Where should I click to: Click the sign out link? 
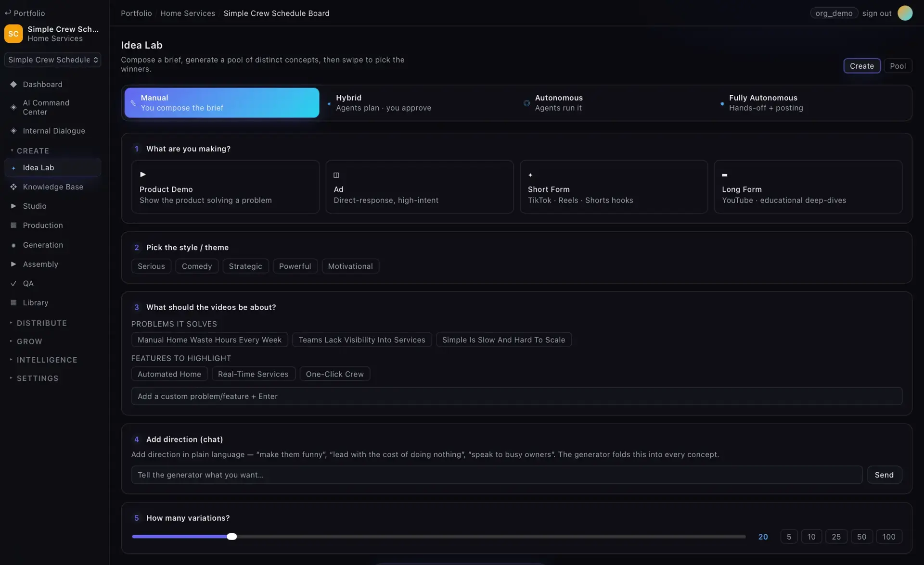point(877,13)
